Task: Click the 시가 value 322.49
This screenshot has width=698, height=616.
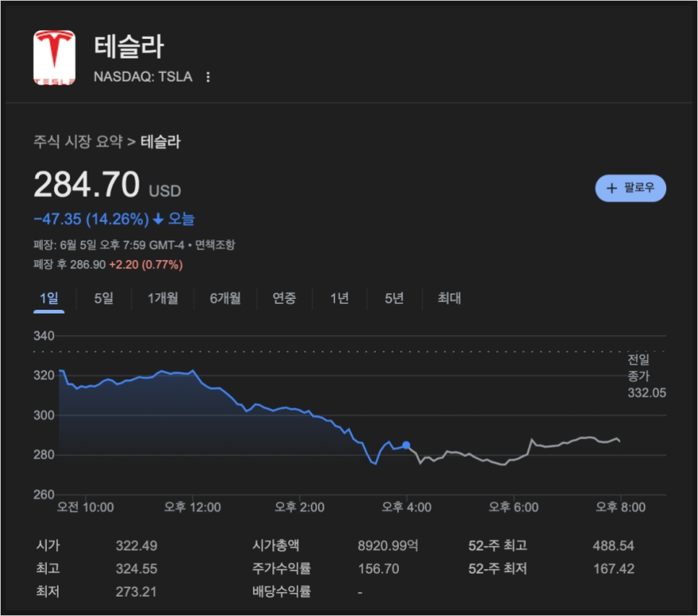Action: pos(137,546)
